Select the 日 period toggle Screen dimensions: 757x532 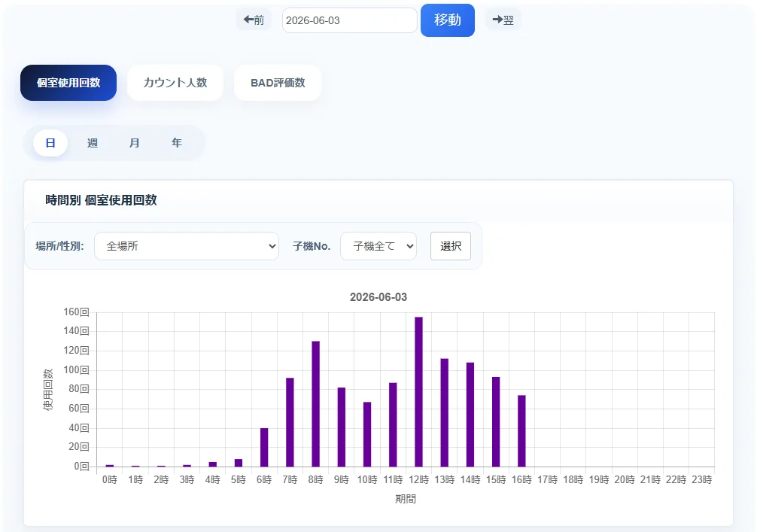coord(50,143)
